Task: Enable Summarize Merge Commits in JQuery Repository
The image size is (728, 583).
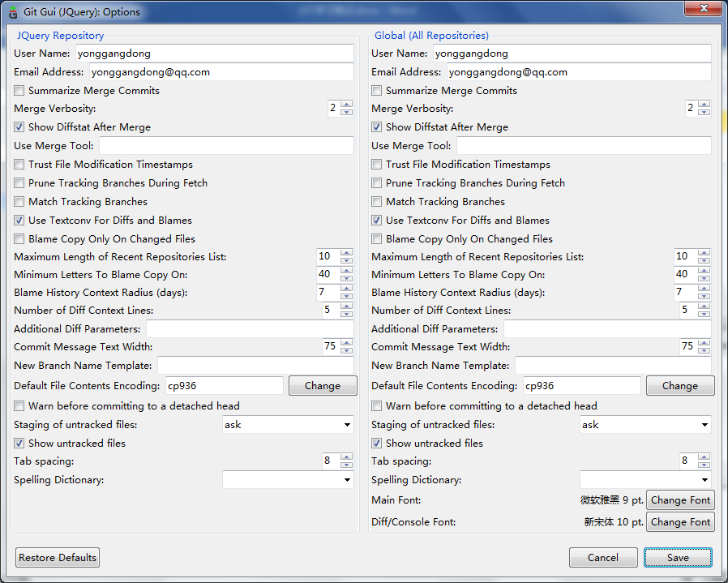Action: (x=19, y=91)
